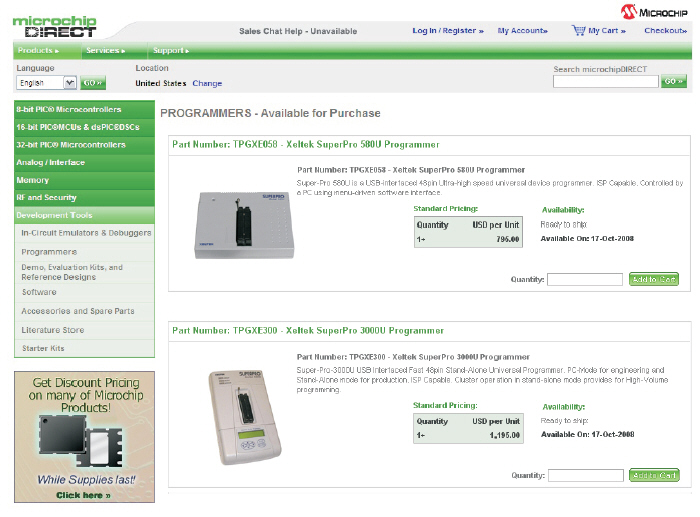Focus the Search microchipDIRECT field
700x517 pixels.
point(605,82)
